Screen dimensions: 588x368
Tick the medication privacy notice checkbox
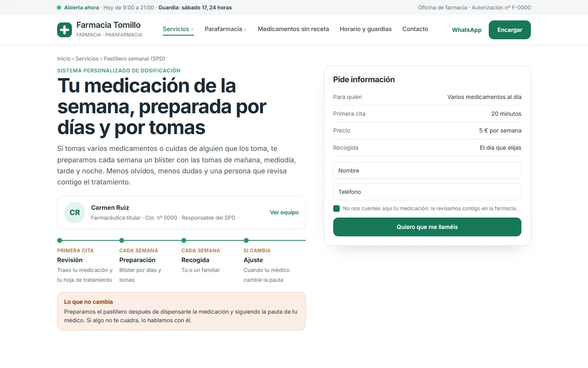coord(336,209)
